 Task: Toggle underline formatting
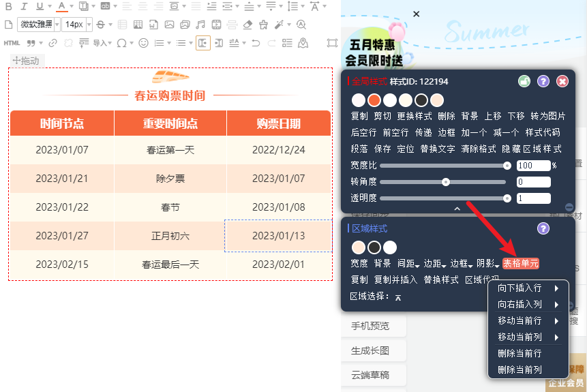(x=40, y=6)
